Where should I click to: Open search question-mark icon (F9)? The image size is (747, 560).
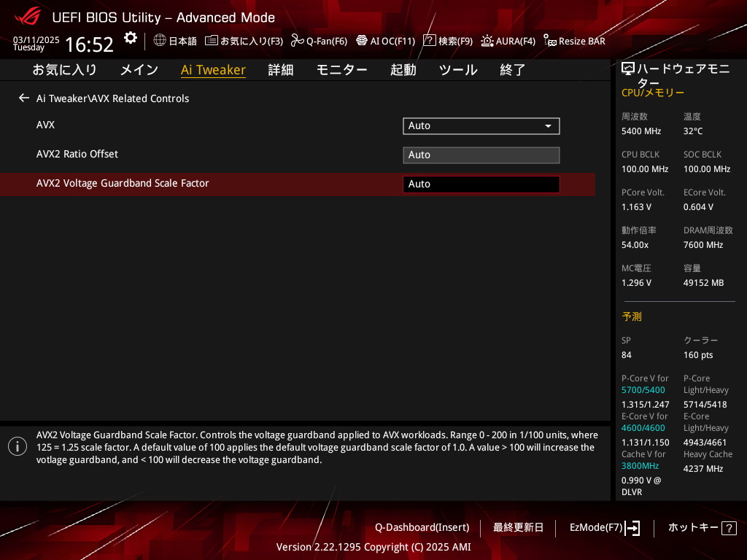(429, 41)
